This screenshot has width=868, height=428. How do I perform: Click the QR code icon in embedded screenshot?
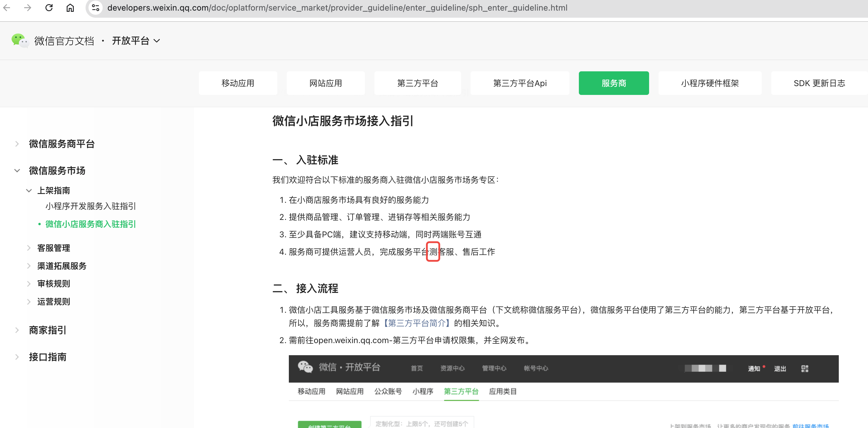pos(805,368)
